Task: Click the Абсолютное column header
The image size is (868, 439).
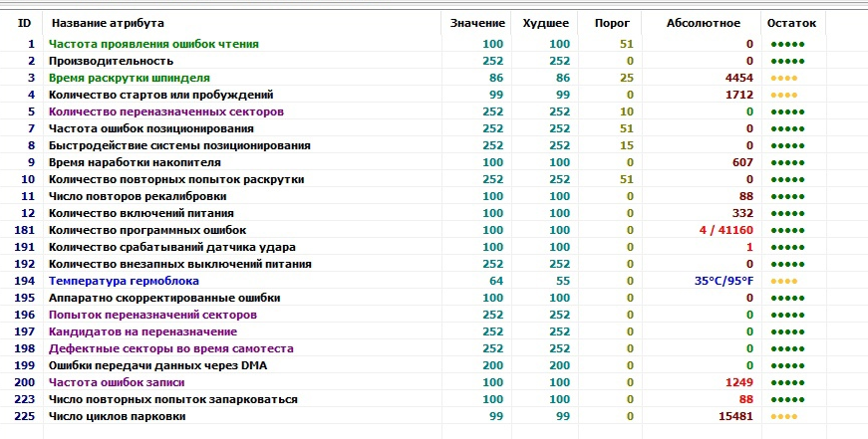Action: (x=702, y=23)
